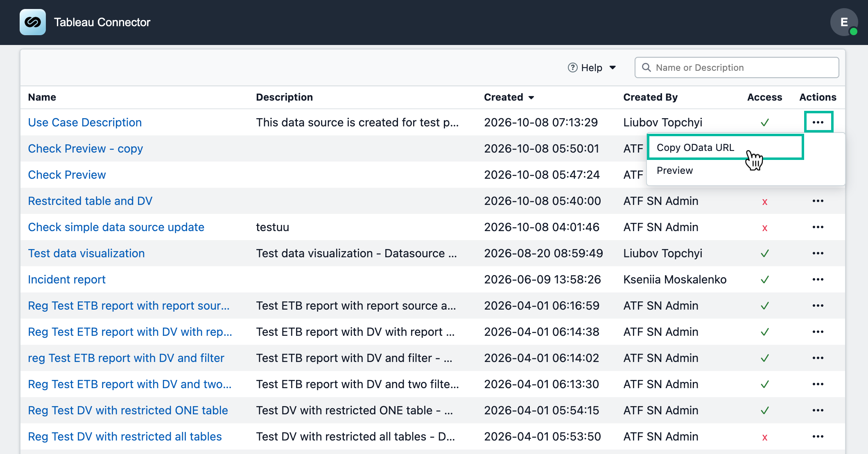Open actions for Reg Test ETB DV and two... row
The height and width of the screenshot is (454, 868).
(818, 384)
